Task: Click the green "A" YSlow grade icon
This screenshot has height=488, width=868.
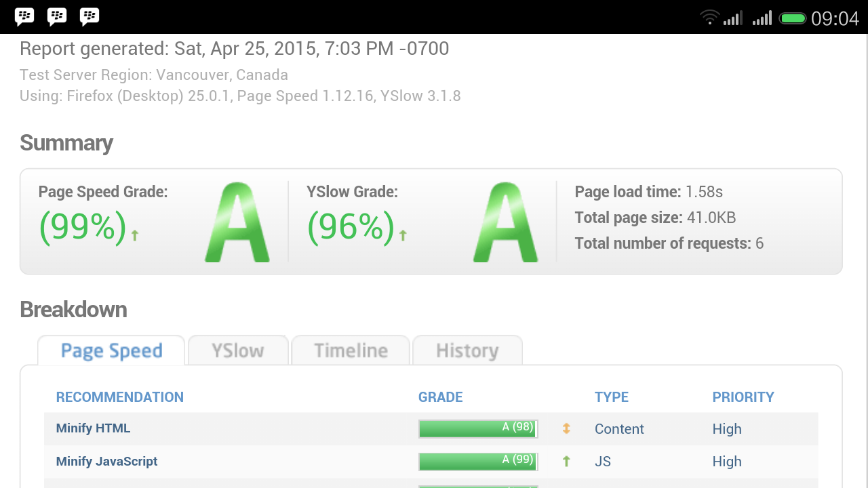Action: pyautogui.click(x=505, y=220)
